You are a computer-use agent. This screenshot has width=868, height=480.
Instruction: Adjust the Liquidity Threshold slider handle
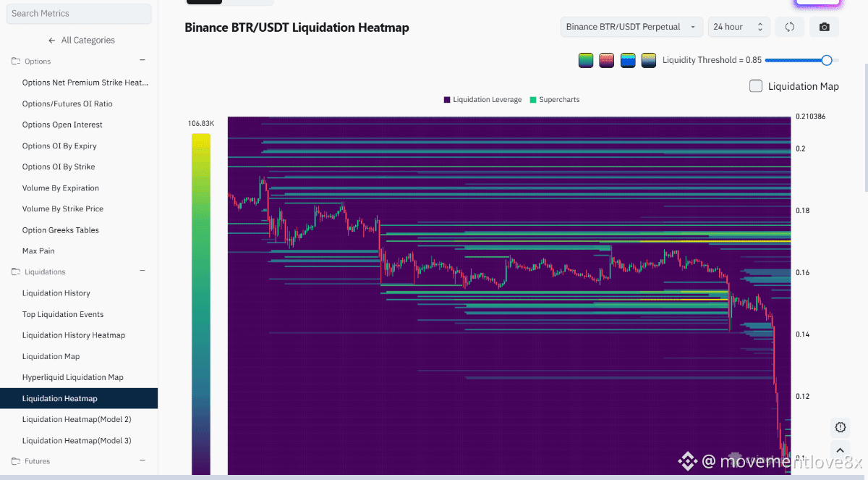pos(827,60)
